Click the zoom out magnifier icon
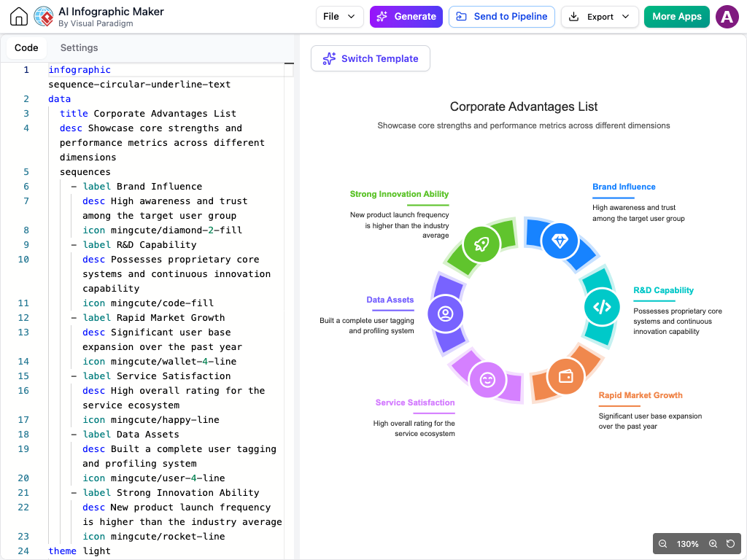 coord(662,544)
